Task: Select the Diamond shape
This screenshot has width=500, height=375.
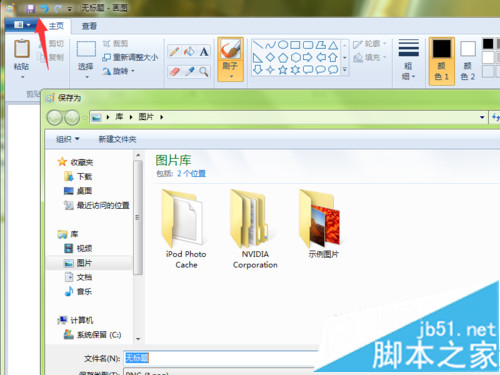Action: 270,58
